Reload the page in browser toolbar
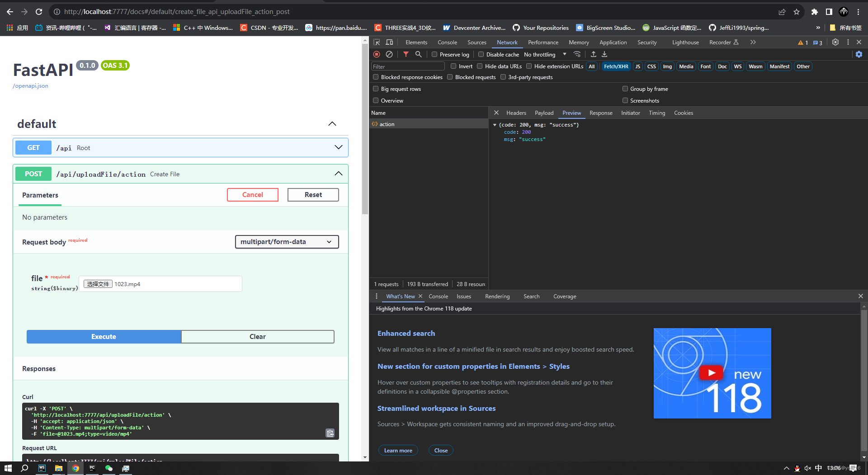 (39, 12)
